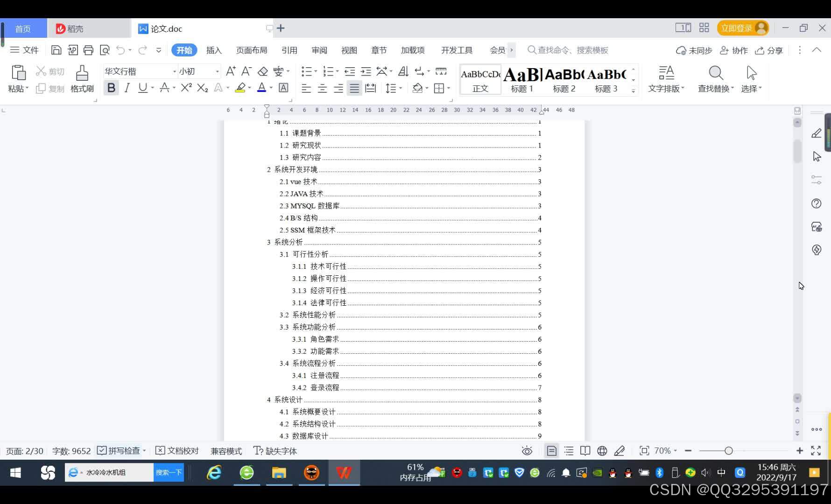The image size is (831, 504).
Task: Click the Share button
Action: (x=769, y=50)
